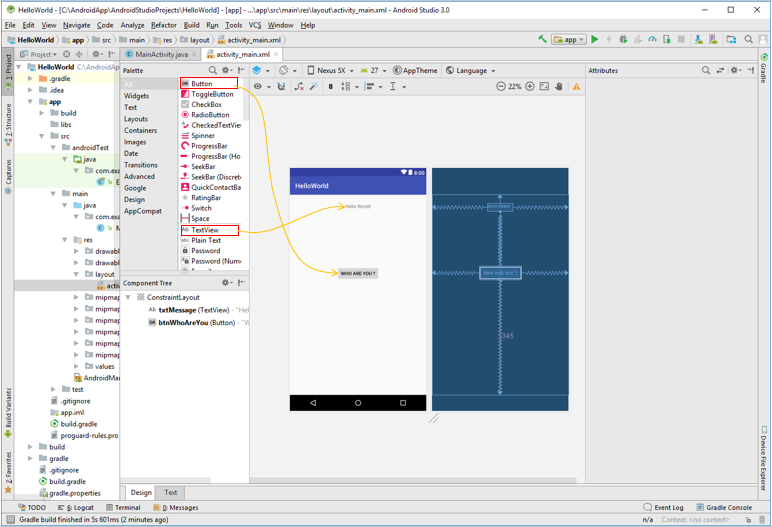Click Zoom to Fit Screen icon
772x527 pixels.
(544, 86)
